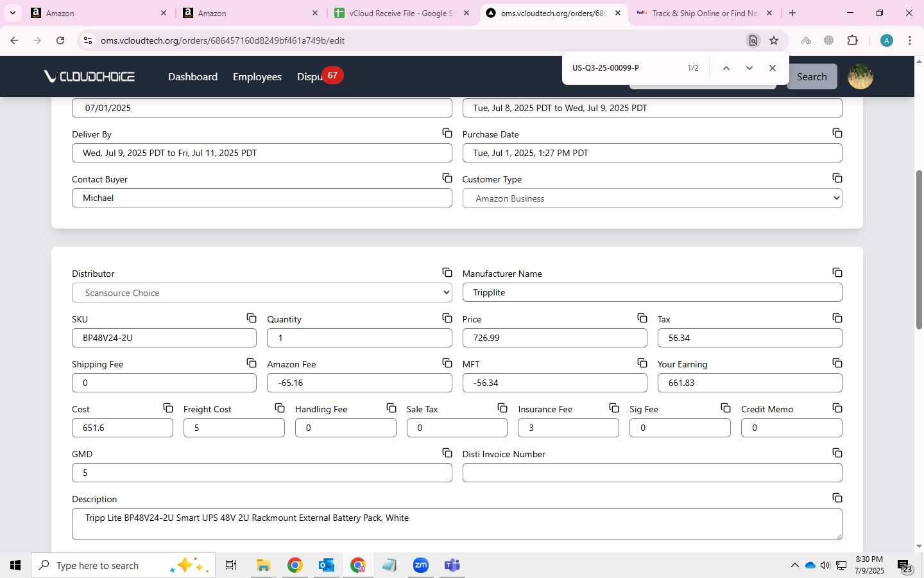This screenshot has width=924, height=578.
Task: Copy the Description field text
Action: coord(837,498)
